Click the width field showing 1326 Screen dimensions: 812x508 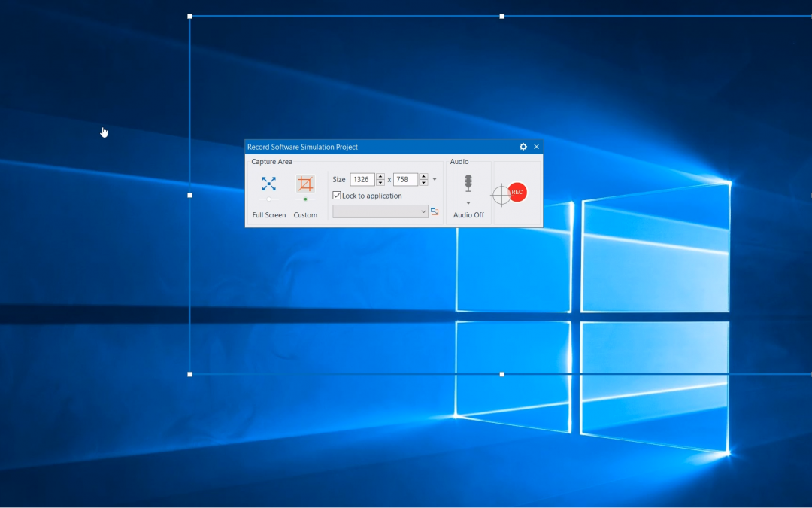coord(362,179)
